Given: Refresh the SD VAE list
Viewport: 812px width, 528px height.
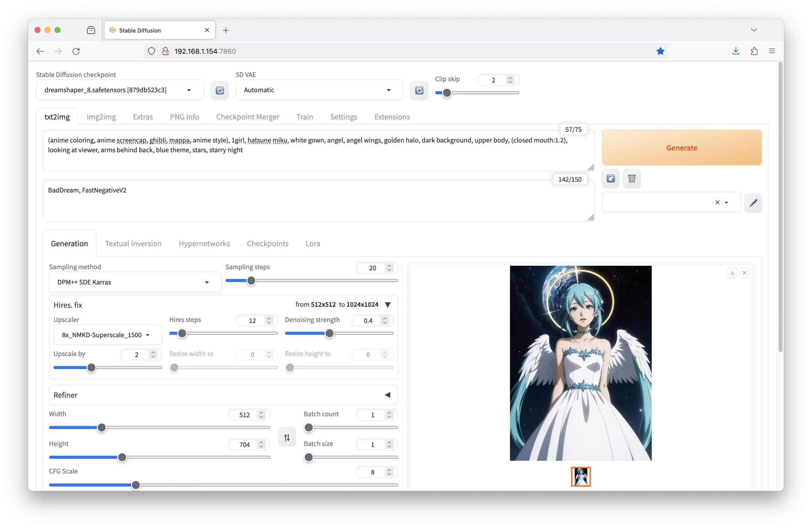Looking at the screenshot, I should click(x=419, y=90).
